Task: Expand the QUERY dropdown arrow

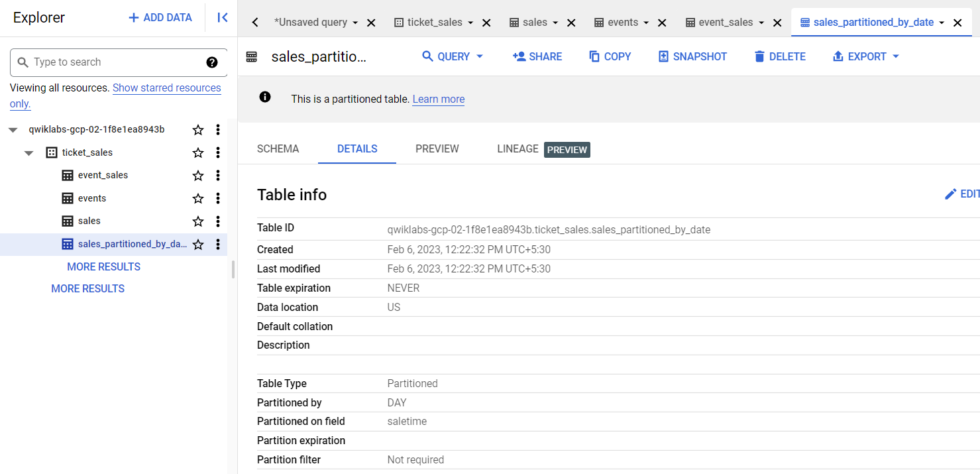Action: [480, 56]
